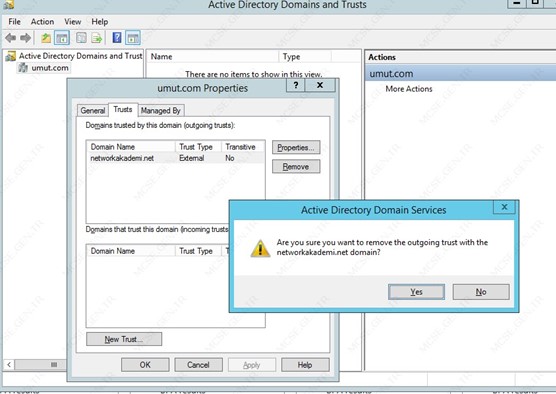Select umut.com node in the console tree
Screen dimensions: 556x394
[x=50, y=68]
